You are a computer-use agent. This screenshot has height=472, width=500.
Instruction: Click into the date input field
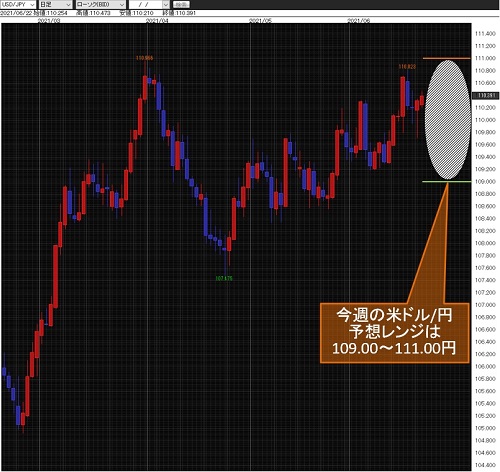(x=146, y=4)
